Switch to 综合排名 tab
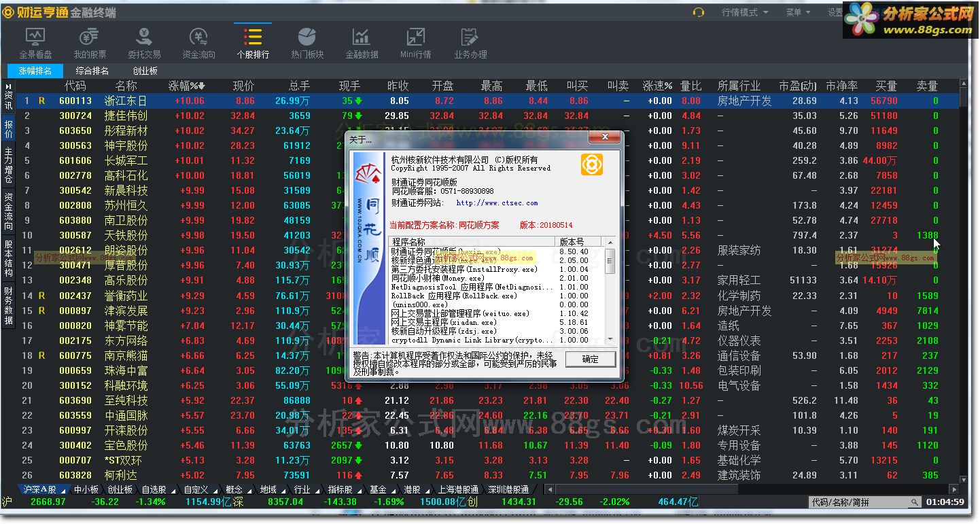Screen dimensions: 980x524 coord(92,71)
